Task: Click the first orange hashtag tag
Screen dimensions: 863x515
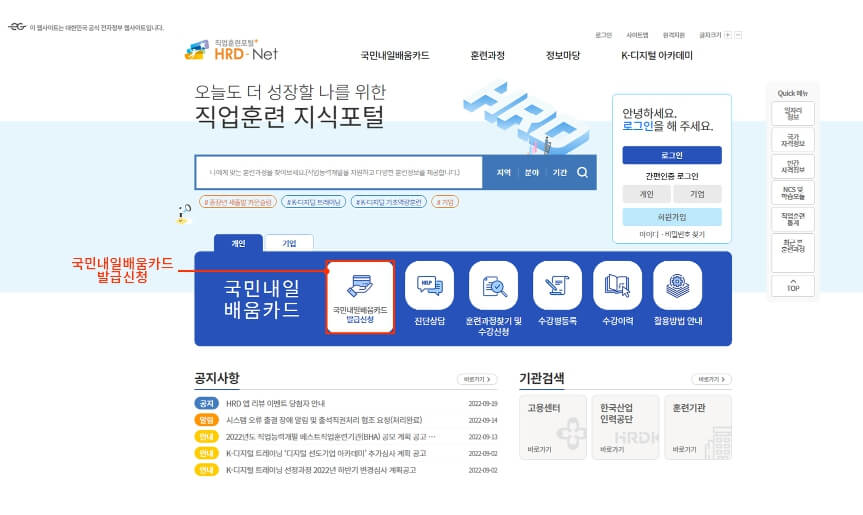Action: pos(238,202)
